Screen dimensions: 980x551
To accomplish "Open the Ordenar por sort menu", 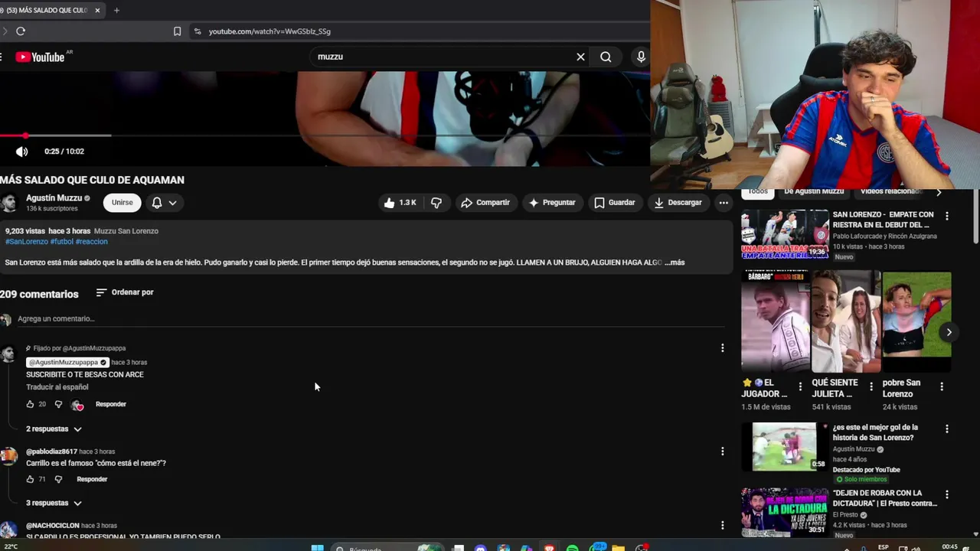I will 125,292.
